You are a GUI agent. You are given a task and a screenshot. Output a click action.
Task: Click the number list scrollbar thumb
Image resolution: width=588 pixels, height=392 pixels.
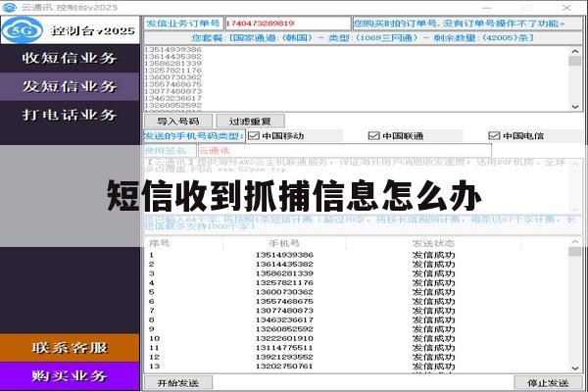click(x=575, y=61)
